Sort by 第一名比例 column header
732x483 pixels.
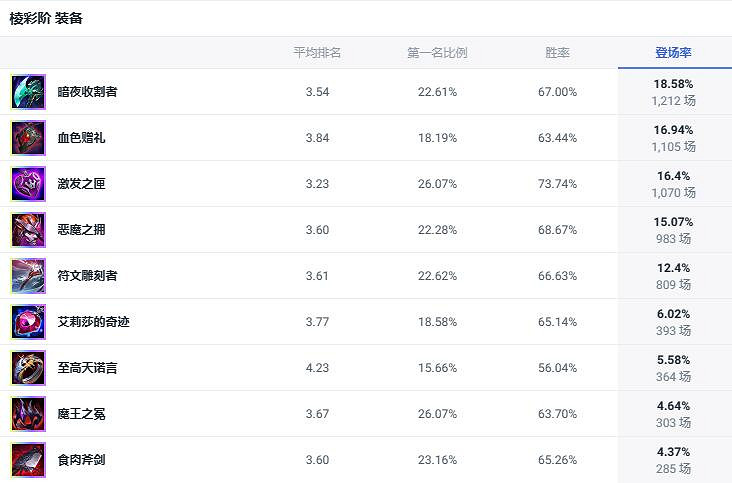click(437, 53)
